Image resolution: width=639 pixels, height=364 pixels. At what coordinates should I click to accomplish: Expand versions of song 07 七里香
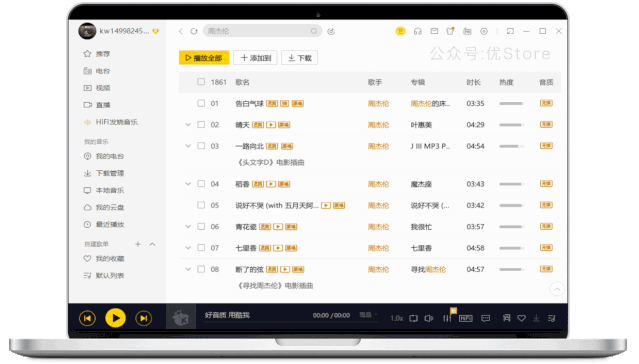[x=188, y=247]
